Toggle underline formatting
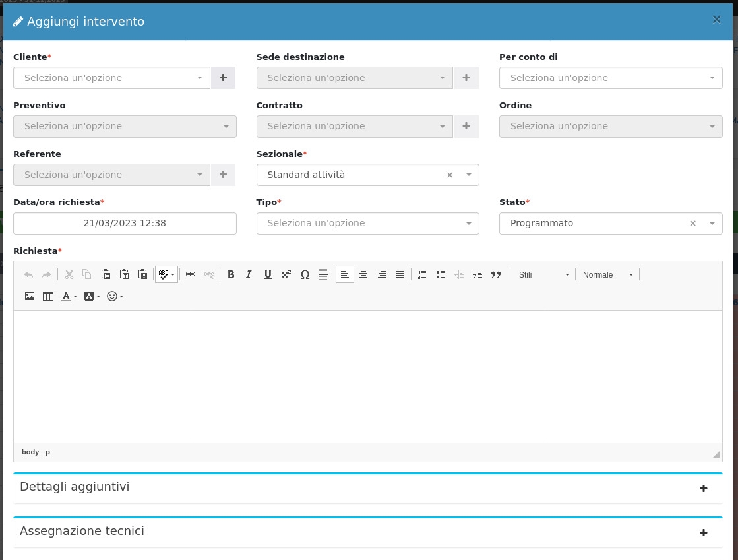This screenshot has height=560, width=738. point(268,274)
